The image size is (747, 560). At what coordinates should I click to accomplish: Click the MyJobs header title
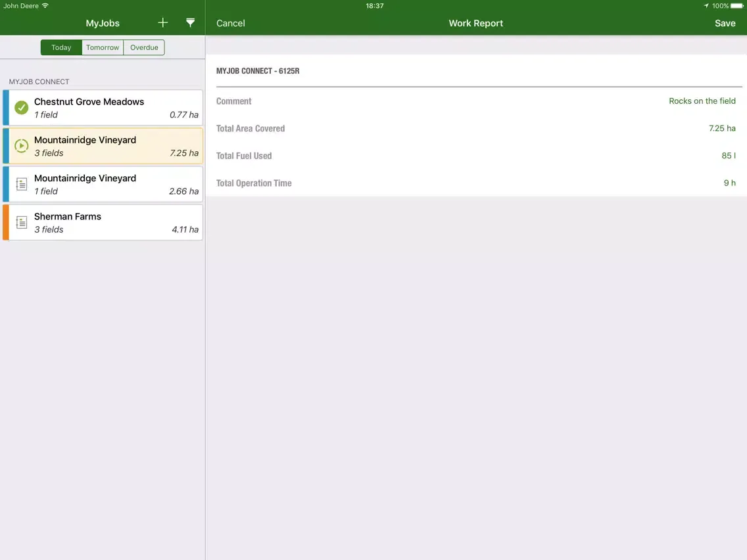click(x=103, y=24)
